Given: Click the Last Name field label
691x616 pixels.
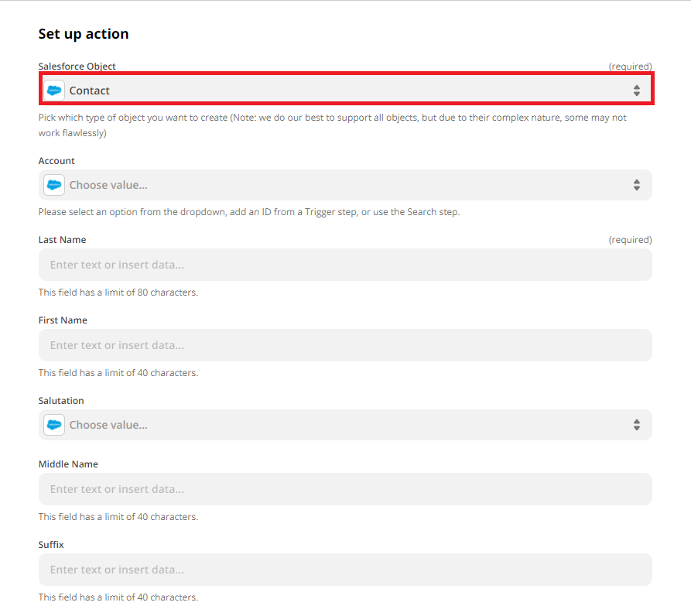Looking at the screenshot, I should (62, 240).
